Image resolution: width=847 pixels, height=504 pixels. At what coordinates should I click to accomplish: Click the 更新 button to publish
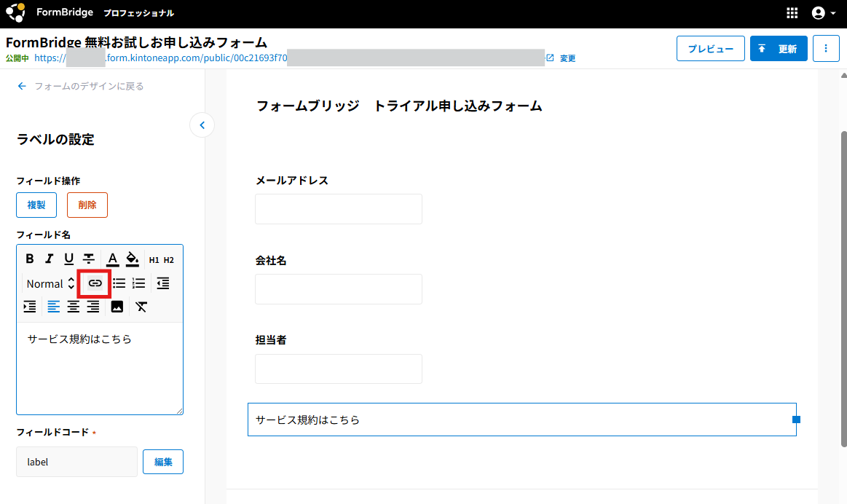(x=779, y=49)
